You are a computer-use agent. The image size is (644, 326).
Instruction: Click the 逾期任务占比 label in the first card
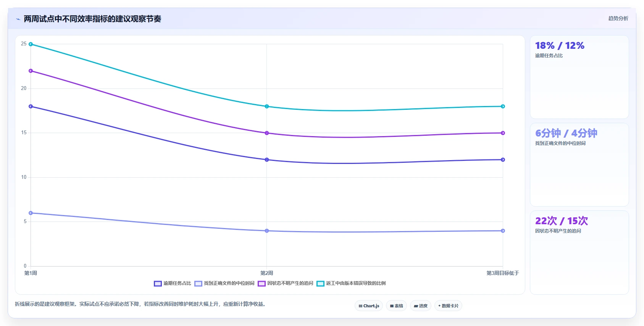[549, 56]
